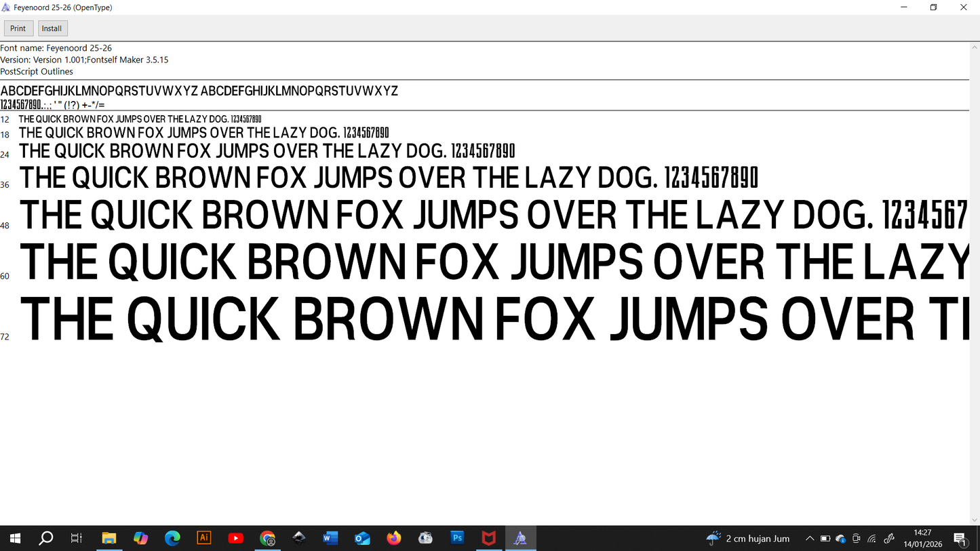Open the Copilot taskbar icon
The image size is (980, 551).
140,538
